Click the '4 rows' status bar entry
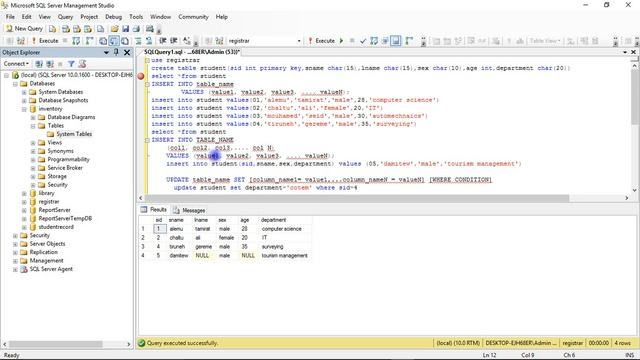Image resolution: width=640 pixels, height=360 pixels. pyautogui.click(x=622, y=343)
